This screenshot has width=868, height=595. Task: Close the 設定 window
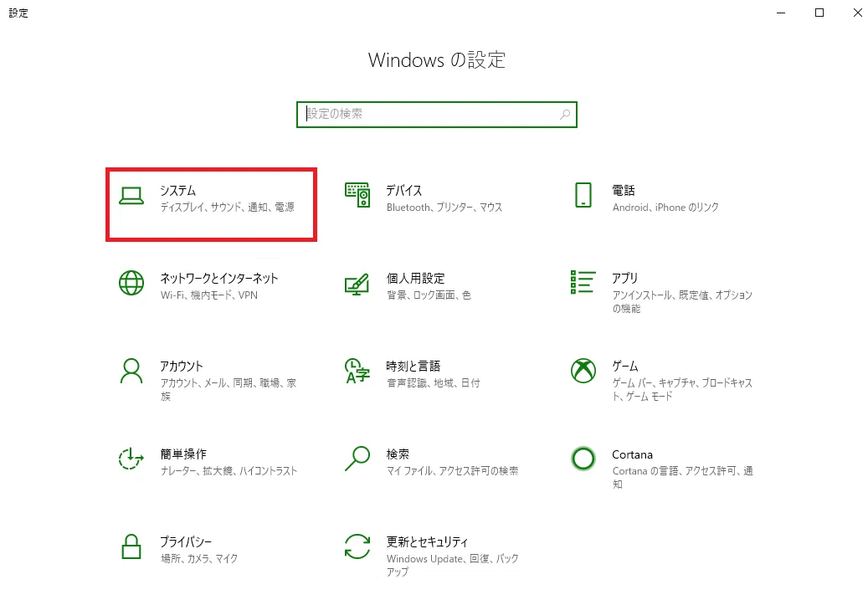(x=857, y=13)
